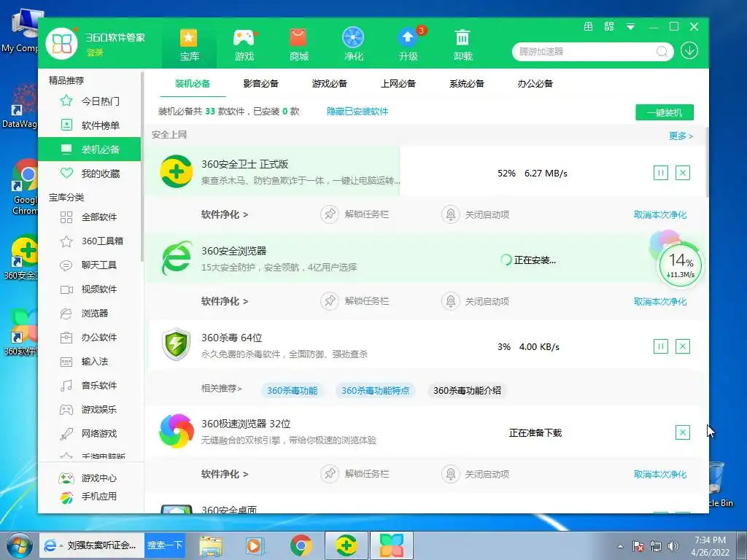Toggle 关闭启动项 under 360安全卫士
This screenshot has height=560, width=747.
[476, 215]
